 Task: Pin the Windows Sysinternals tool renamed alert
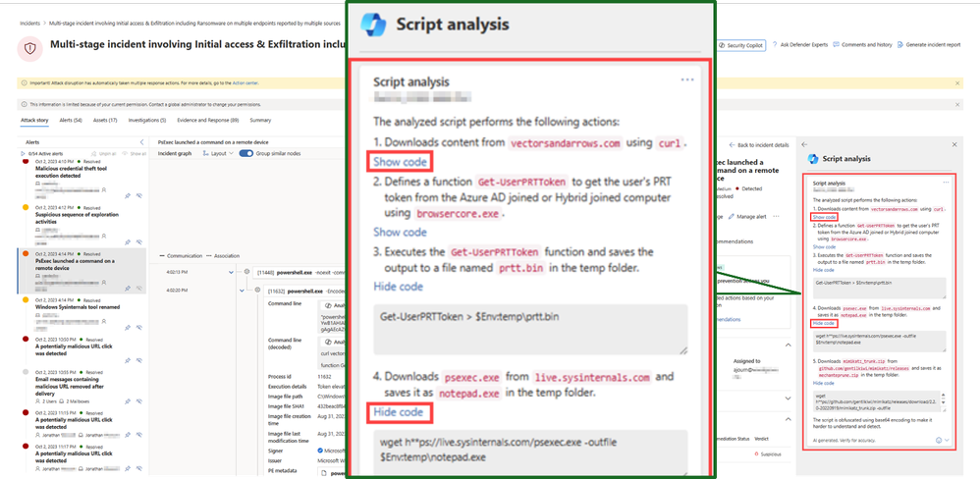(128, 325)
